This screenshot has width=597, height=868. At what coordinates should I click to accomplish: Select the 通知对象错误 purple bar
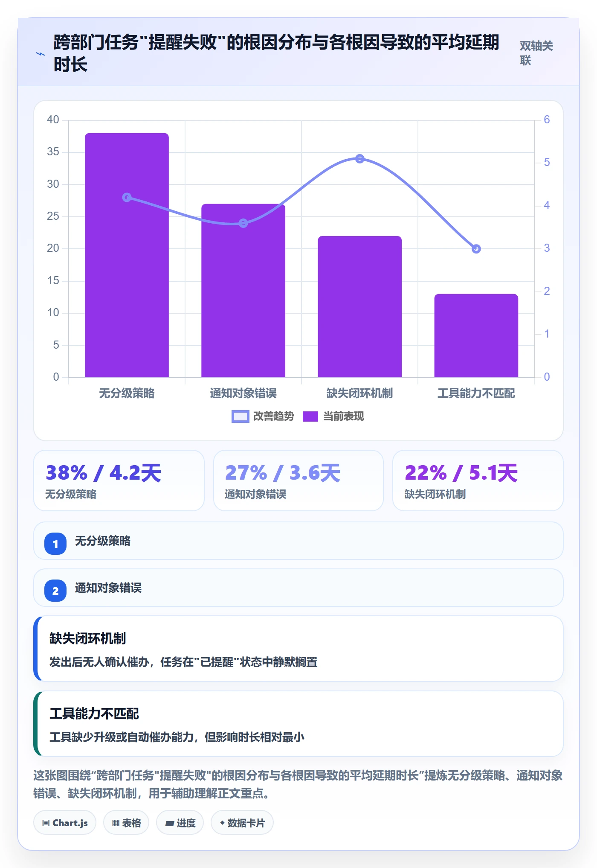[243, 291]
